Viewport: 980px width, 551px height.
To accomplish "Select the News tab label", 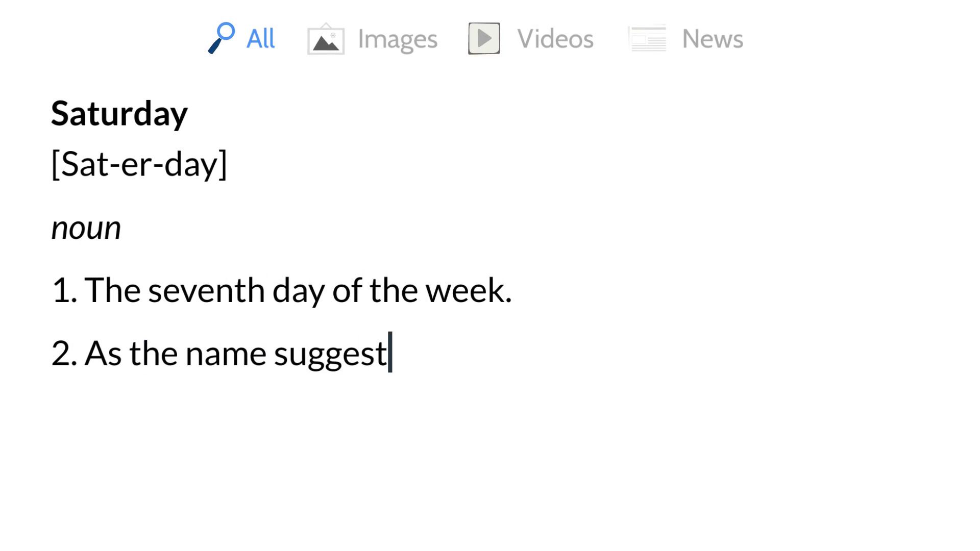I will tap(713, 39).
